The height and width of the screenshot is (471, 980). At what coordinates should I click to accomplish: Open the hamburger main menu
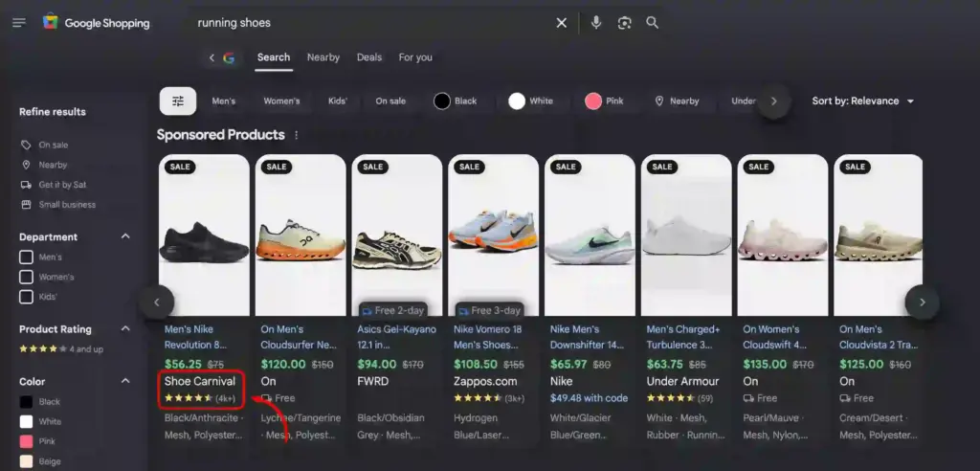click(x=19, y=23)
